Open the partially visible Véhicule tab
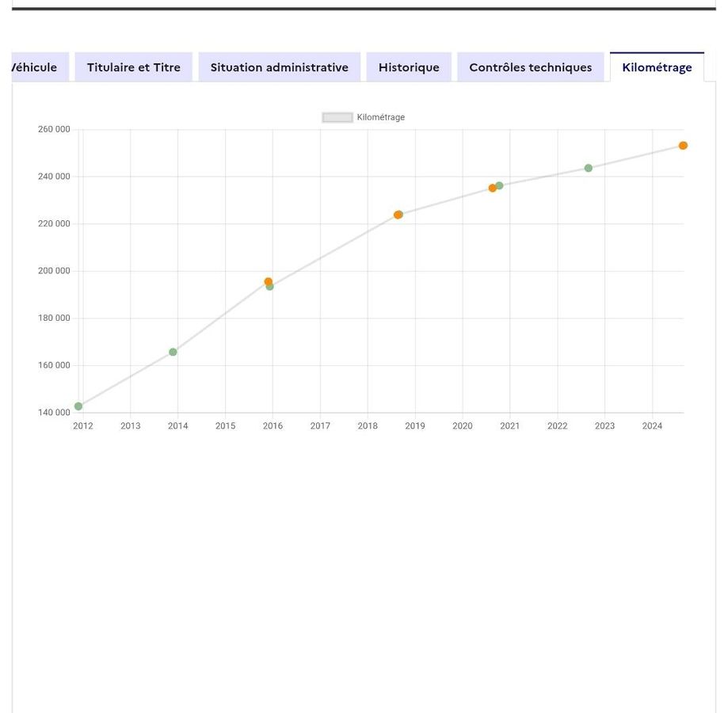Screen dimensions: 728x713 point(40,67)
